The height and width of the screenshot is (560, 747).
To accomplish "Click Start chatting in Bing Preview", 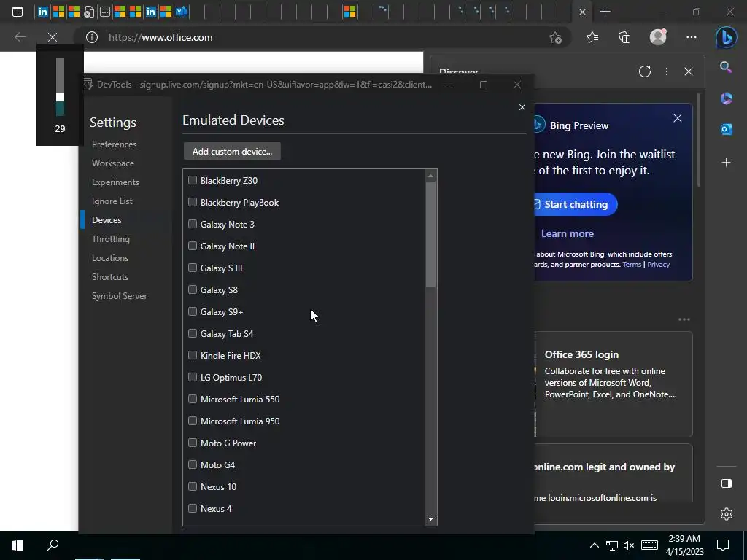I will (x=576, y=204).
